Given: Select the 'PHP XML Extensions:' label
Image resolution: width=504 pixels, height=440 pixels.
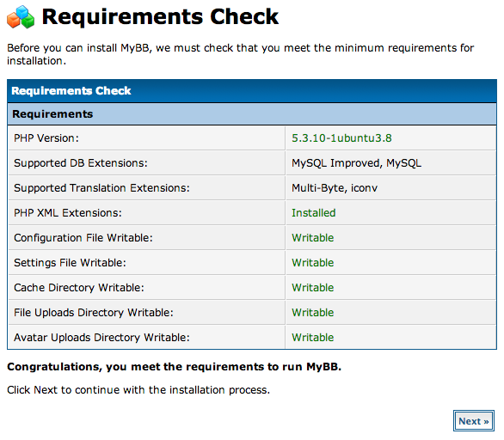Looking at the screenshot, I should 68,213.
